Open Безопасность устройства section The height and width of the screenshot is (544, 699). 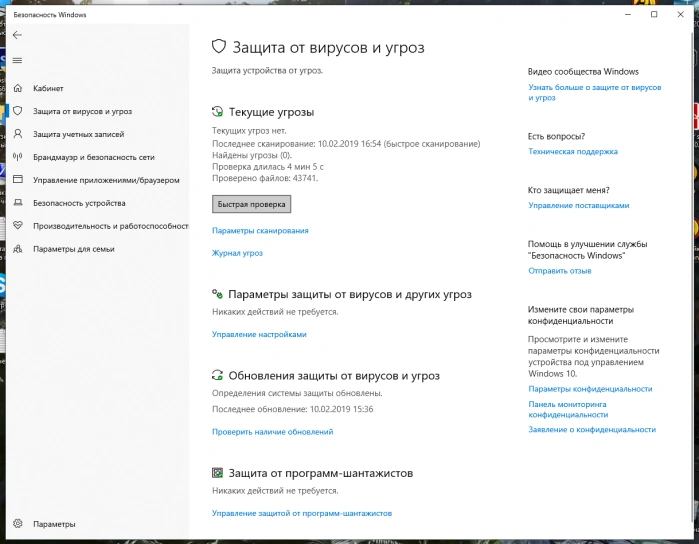[79, 203]
